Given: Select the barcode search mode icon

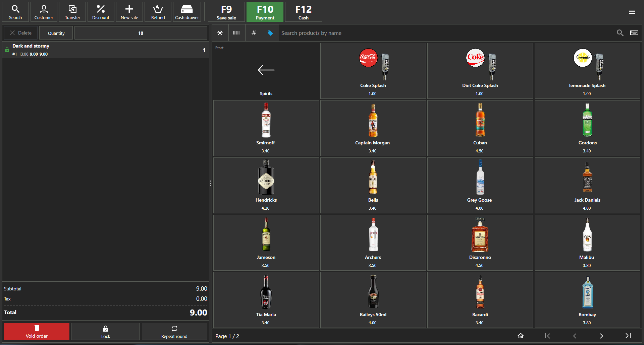Looking at the screenshot, I should coord(237,33).
